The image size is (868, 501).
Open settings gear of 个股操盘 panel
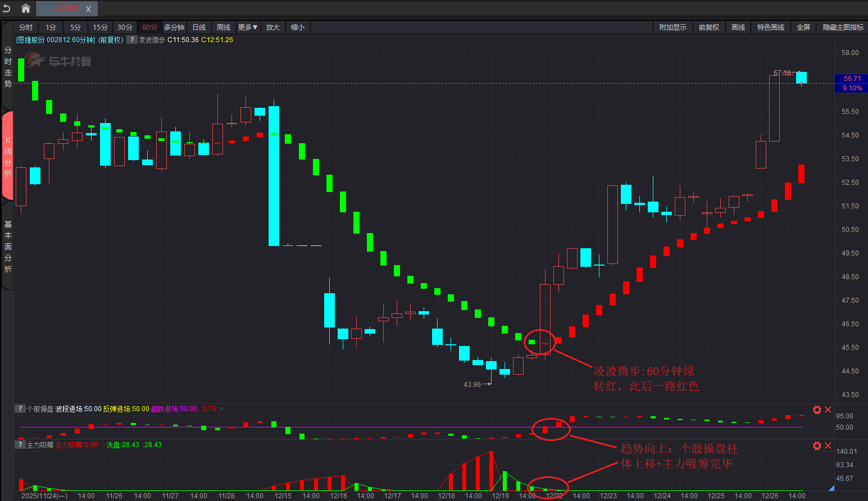(817, 410)
